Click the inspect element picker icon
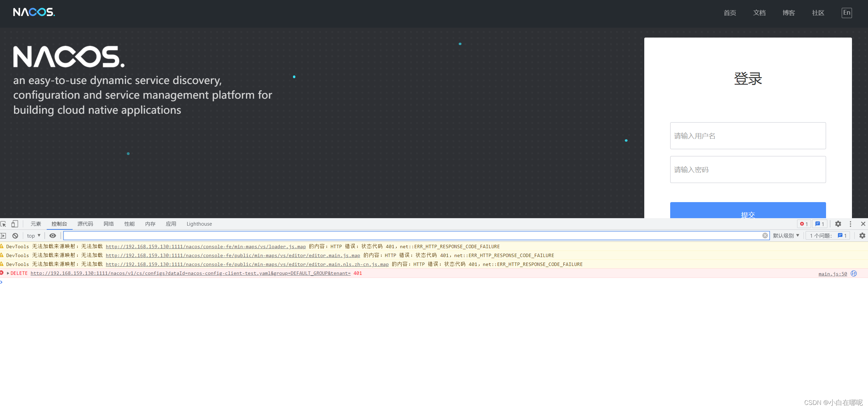This screenshot has height=409, width=868. pyautogui.click(x=3, y=224)
